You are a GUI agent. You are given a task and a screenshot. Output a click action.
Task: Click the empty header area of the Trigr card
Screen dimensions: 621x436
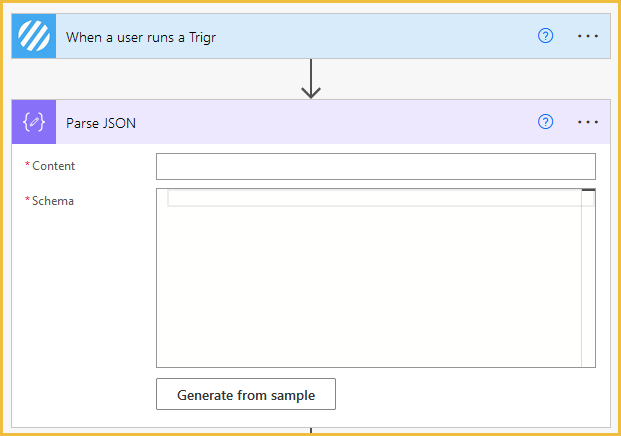376,36
